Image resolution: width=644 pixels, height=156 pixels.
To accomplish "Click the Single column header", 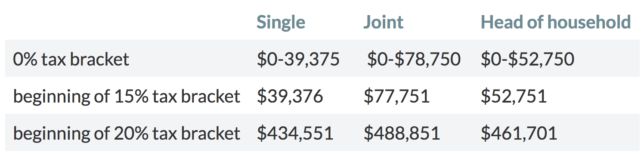I will point(281,22).
